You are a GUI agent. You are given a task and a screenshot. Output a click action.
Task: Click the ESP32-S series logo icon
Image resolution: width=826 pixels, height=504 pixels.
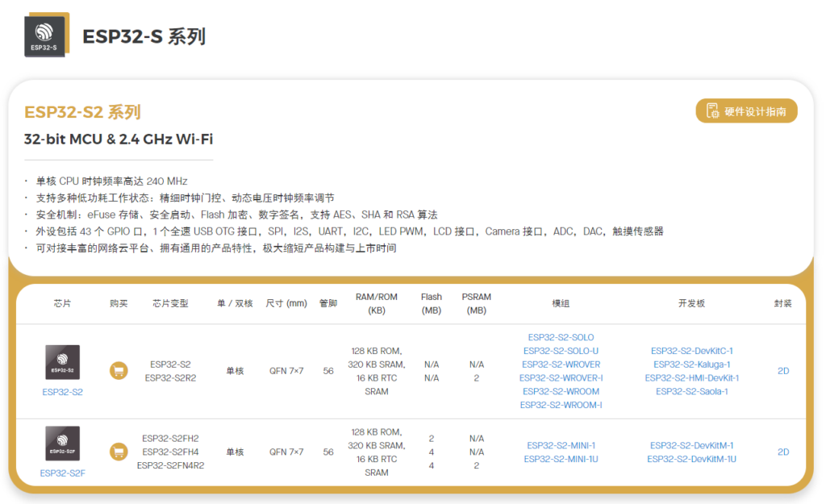(46, 35)
